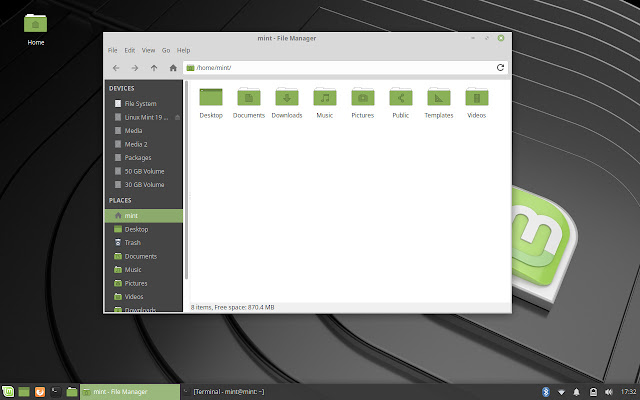Viewport: 640px width, 400px height.
Task: Launch terminal from the taskbar launcher
Action: [x=56, y=392]
